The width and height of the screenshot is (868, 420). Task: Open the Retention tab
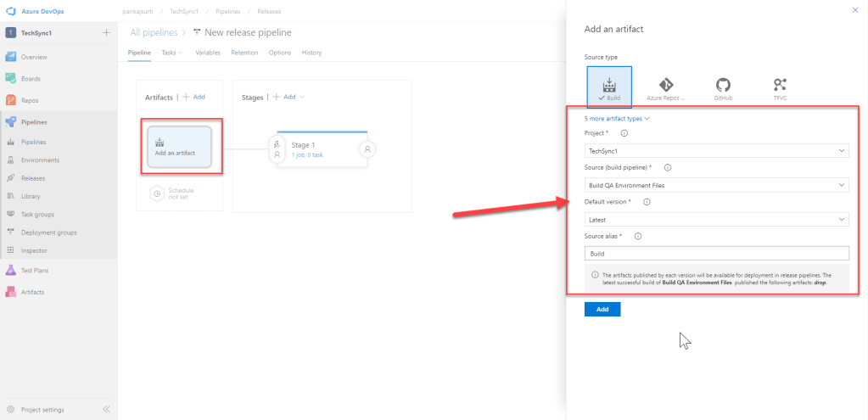[x=244, y=53]
